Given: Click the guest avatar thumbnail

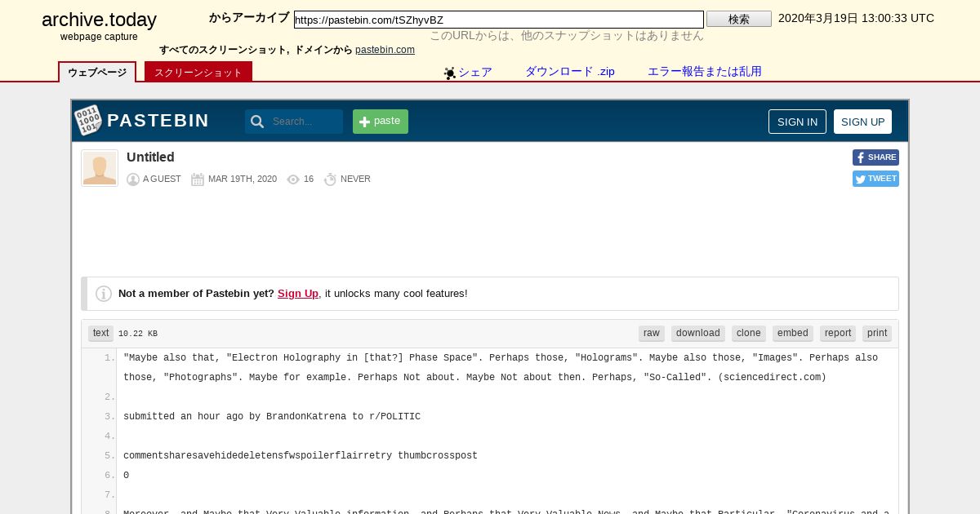Looking at the screenshot, I should pyautogui.click(x=100, y=168).
